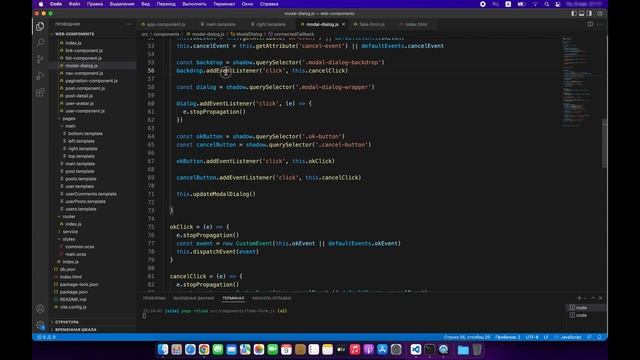The image size is (640, 360).
Task: Click the LF line ending in the status bar
Action: pyautogui.click(x=546, y=337)
